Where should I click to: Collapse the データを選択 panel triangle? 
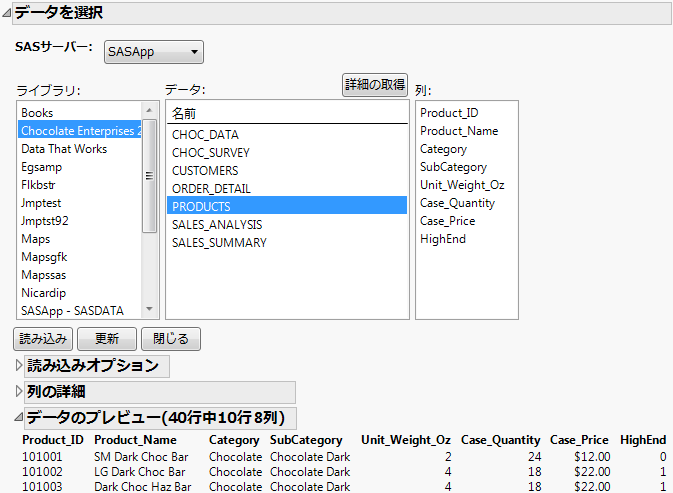pos(7,14)
